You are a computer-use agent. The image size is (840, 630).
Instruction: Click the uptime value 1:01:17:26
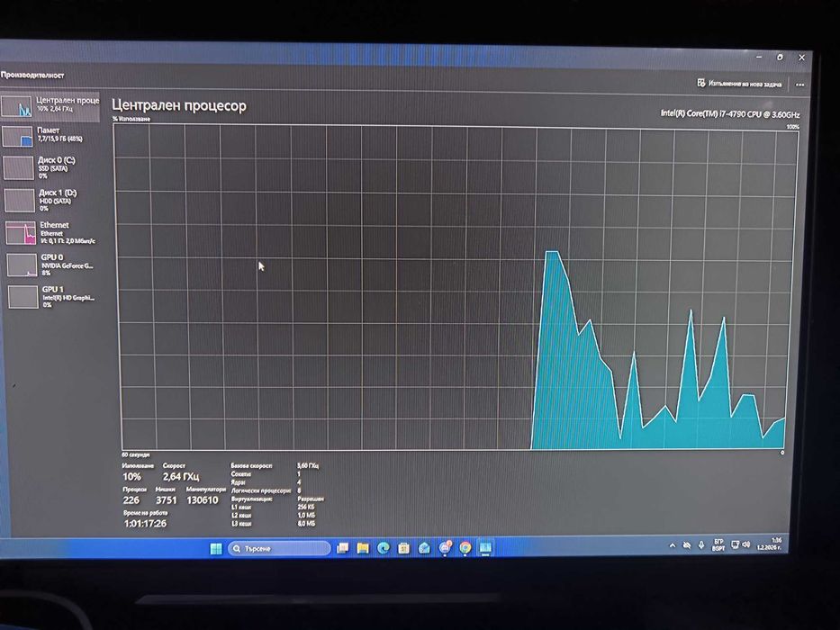tap(145, 524)
